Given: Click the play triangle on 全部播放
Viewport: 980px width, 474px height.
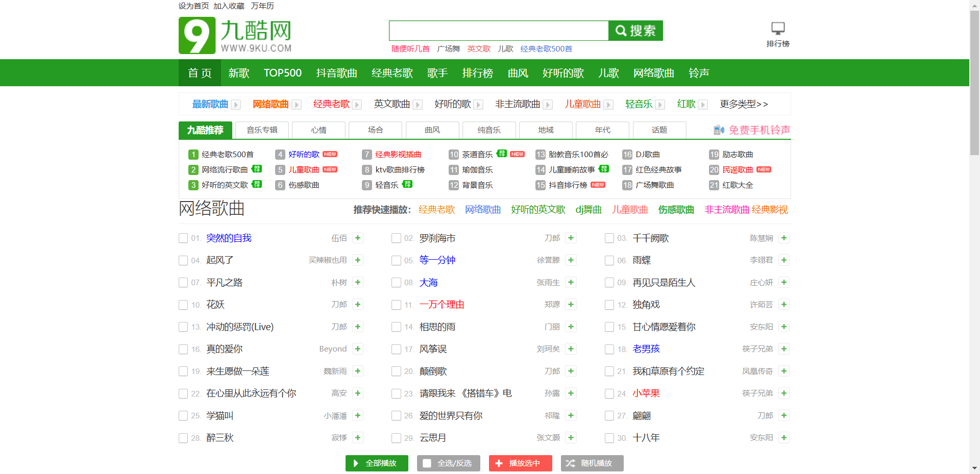Looking at the screenshot, I should coord(356,463).
